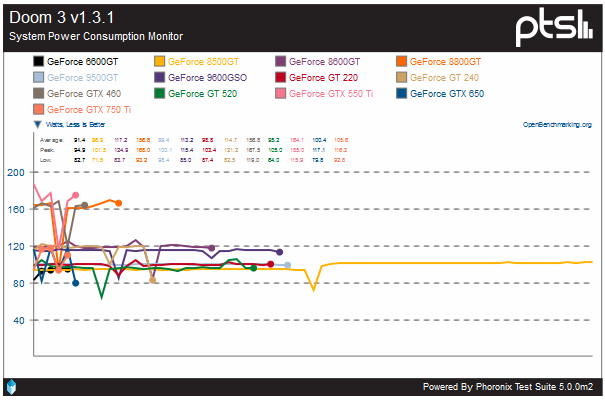The height and width of the screenshot is (400, 605).
Task: Click the tan 121.2 peak value
Action: [231, 150]
